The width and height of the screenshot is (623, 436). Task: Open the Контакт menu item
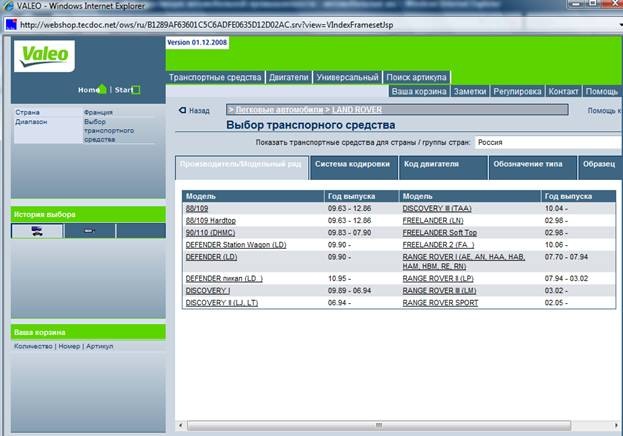pyautogui.click(x=563, y=91)
